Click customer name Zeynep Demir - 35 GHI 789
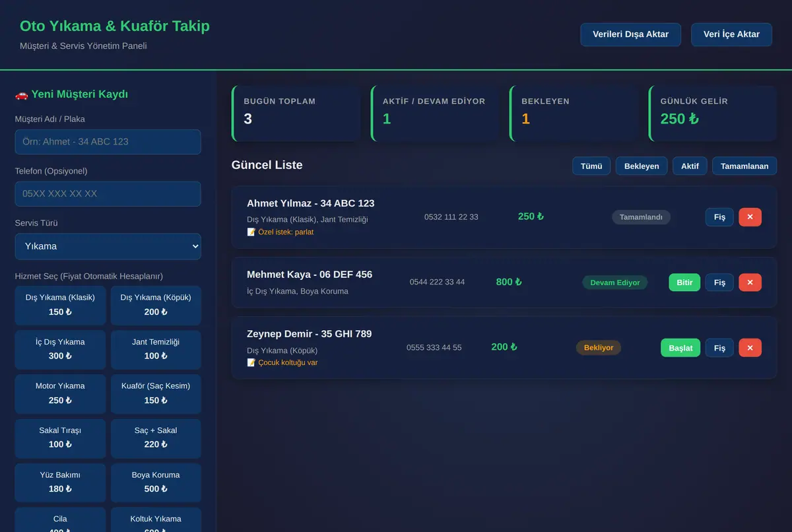 (310, 334)
